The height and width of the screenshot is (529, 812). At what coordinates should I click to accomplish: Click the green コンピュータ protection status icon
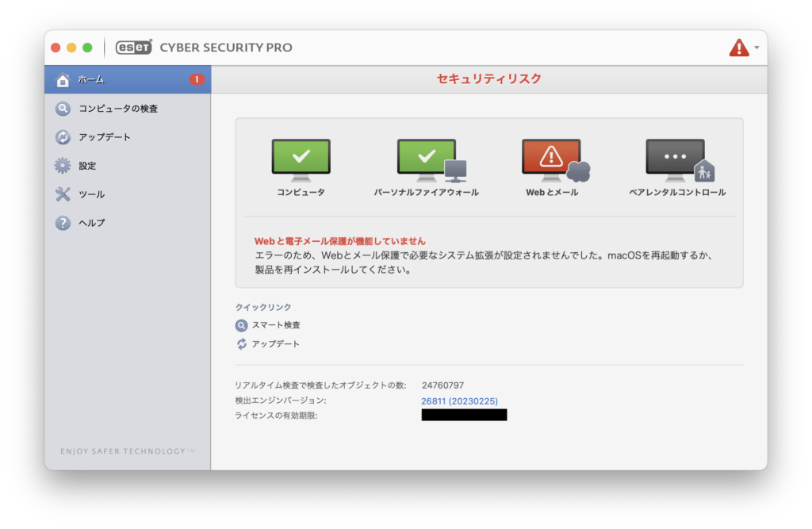pyautogui.click(x=301, y=160)
